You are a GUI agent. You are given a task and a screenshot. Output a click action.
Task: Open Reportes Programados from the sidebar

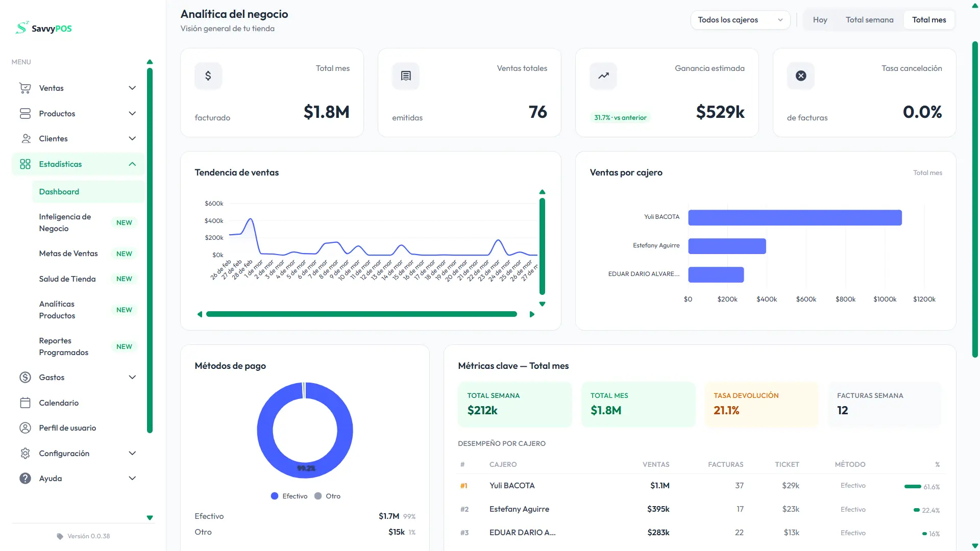tap(64, 346)
